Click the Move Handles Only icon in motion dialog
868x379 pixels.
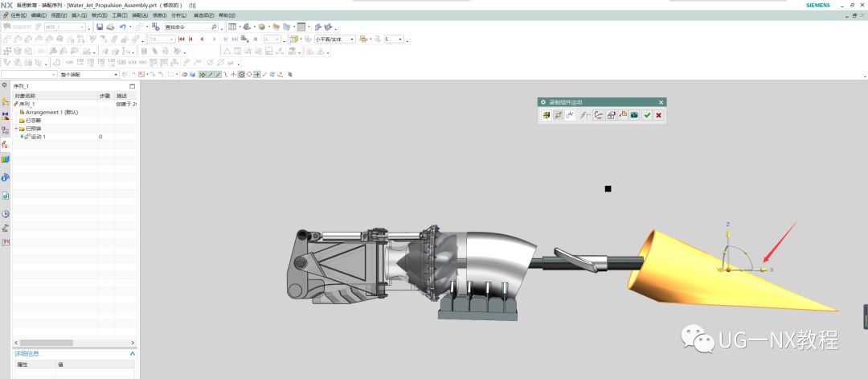(x=570, y=115)
